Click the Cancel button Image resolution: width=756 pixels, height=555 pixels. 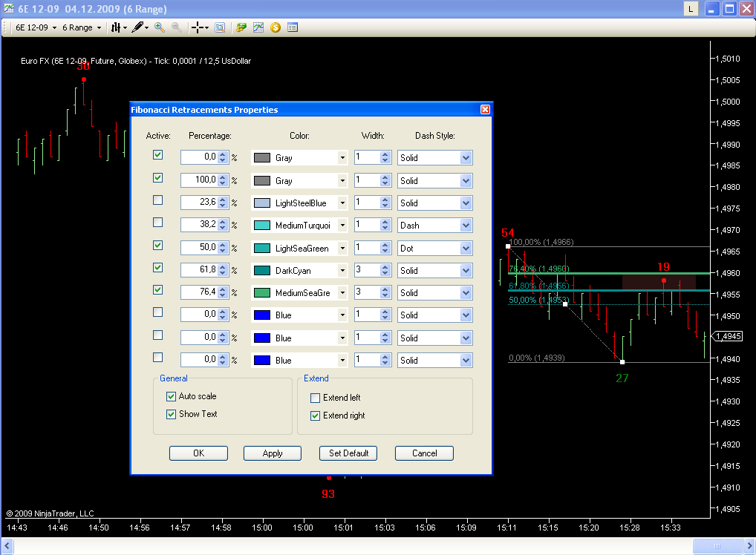(424, 453)
